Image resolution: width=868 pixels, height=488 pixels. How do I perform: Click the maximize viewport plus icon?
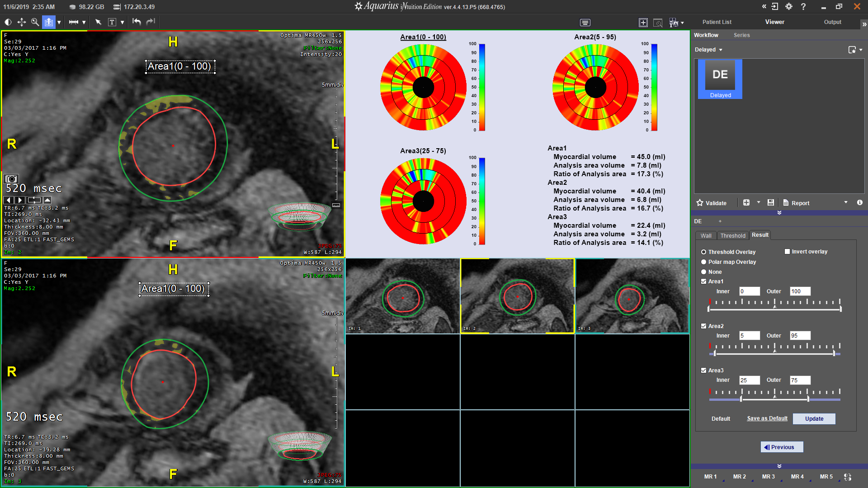click(643, 22)
